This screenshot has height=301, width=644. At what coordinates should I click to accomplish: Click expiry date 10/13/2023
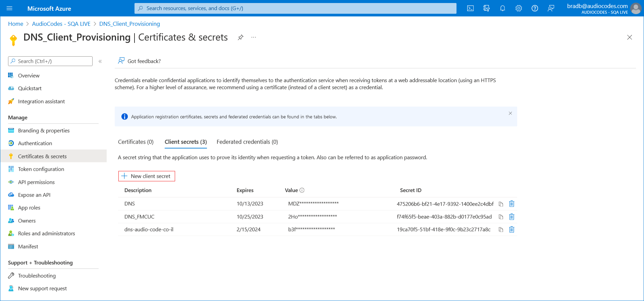250,204
